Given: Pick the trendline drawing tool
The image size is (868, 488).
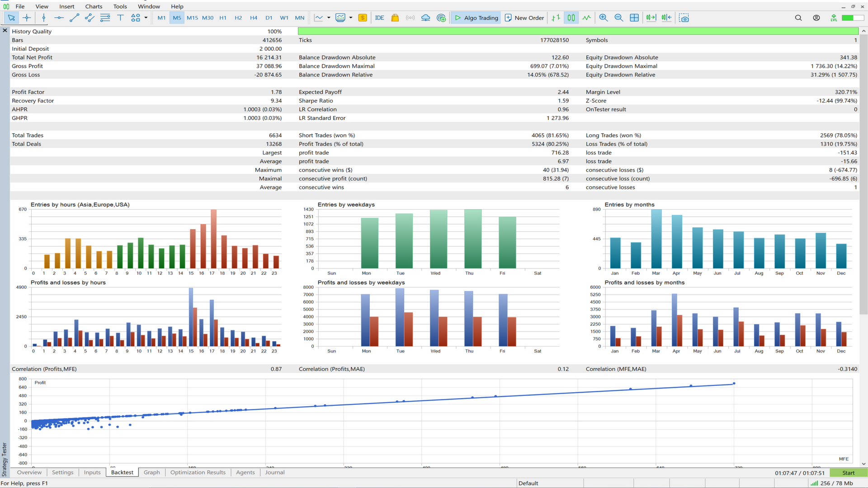Looking at the screenshot, I should coord(75,18).
